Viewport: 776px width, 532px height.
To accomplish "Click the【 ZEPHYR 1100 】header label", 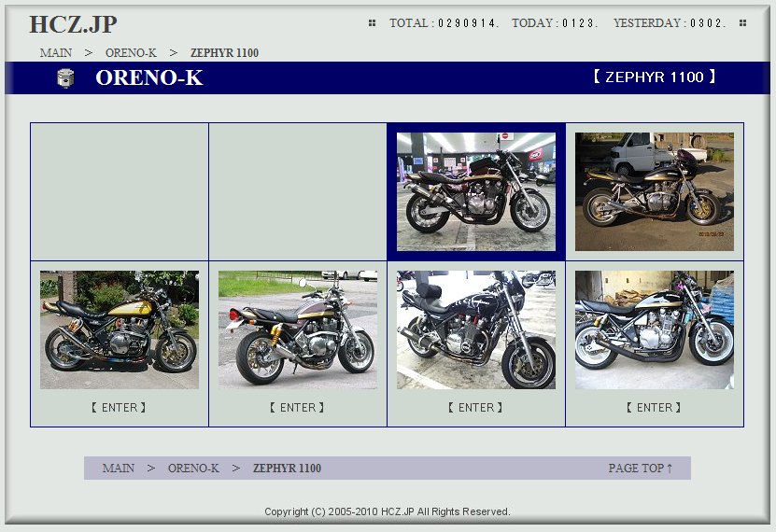I will [x=655, y=77].
